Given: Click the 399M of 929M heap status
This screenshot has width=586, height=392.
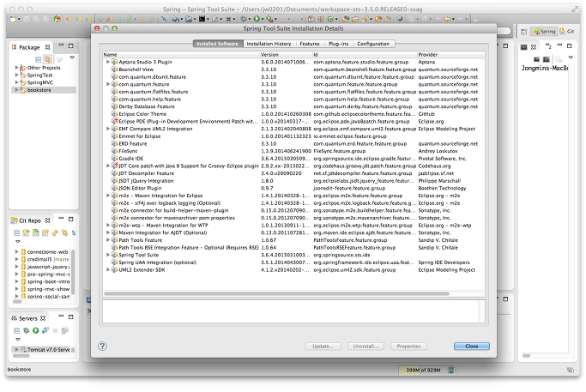Looking at the screenshot, I should (x=423, y=370).
